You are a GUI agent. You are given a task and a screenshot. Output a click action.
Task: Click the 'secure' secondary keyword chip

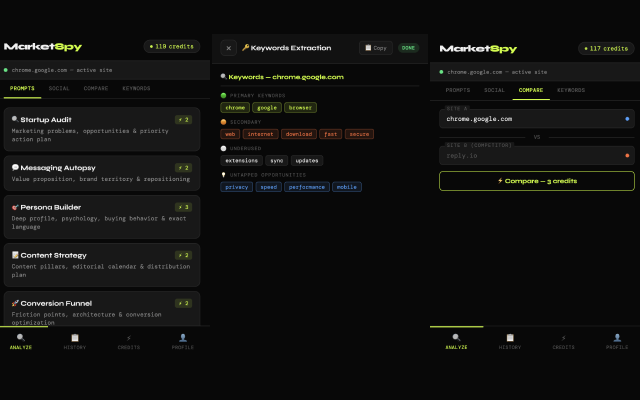pyautogui.click(x=359, y=134)
